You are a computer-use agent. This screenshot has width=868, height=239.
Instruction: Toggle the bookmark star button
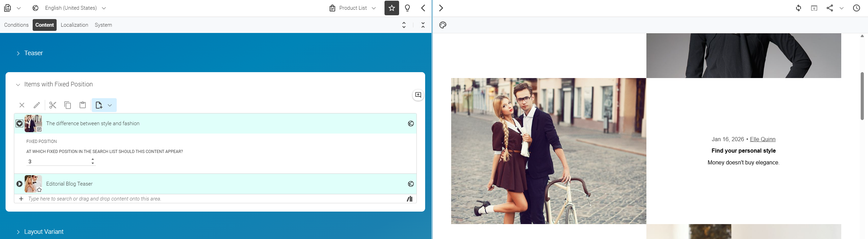pyautogui.click(x=392, y=8)
